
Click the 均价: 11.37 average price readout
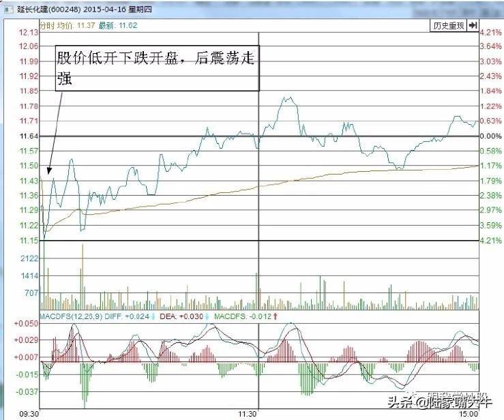tap(76, 25)
